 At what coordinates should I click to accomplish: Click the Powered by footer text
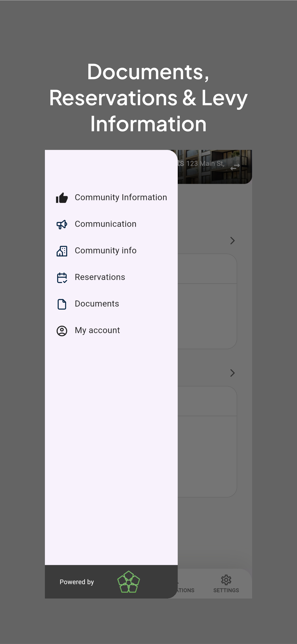tap(77, 582)
